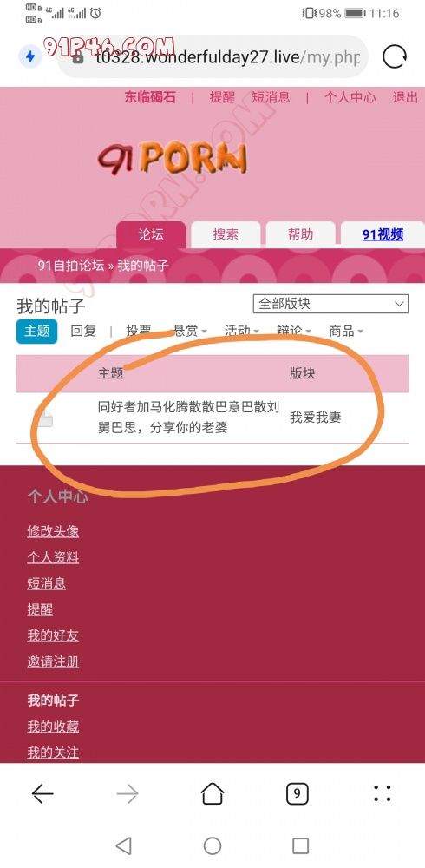Open the browser four-dot menu

pos(382,794)
